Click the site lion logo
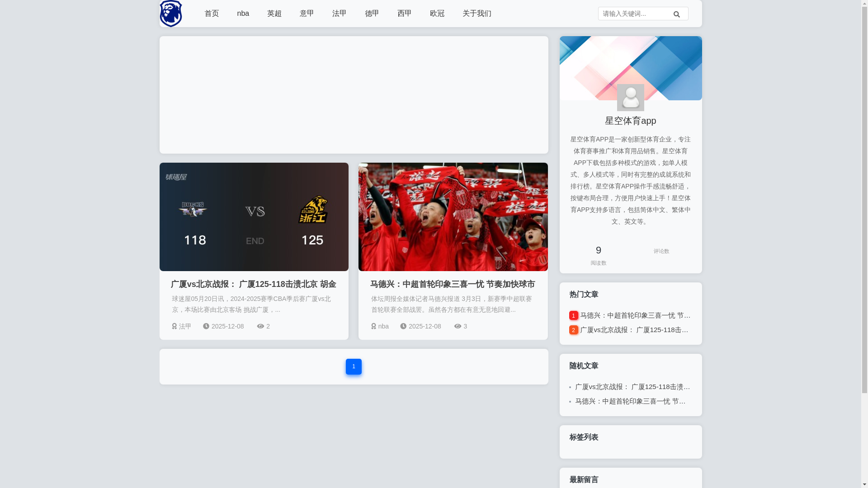This screenshot has width=868, height=488. tap(171, 14)
